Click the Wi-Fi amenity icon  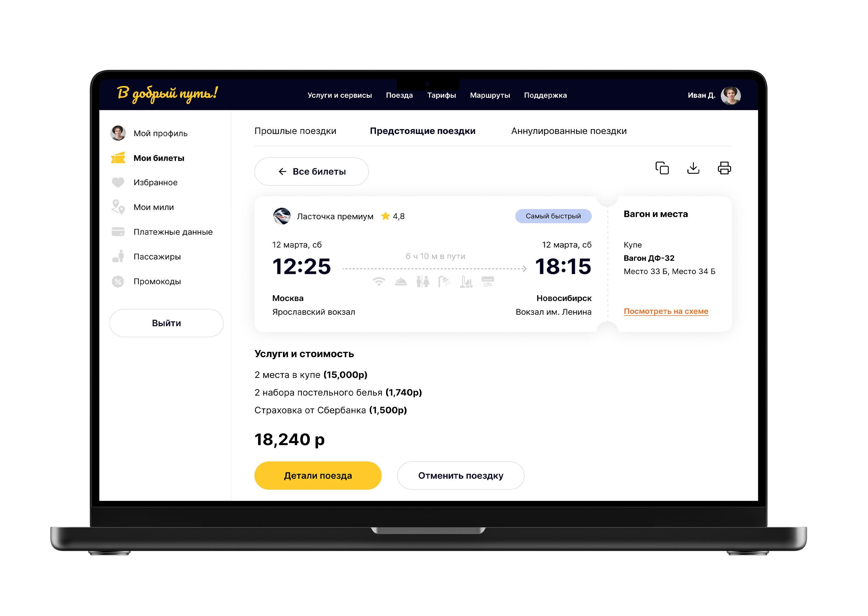click(379, 282)
